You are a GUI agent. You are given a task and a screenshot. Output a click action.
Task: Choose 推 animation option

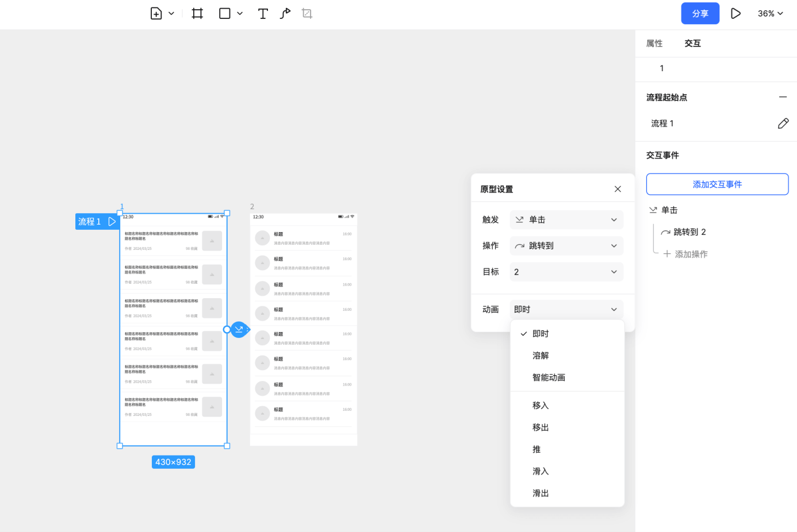(x=567, y=449)
